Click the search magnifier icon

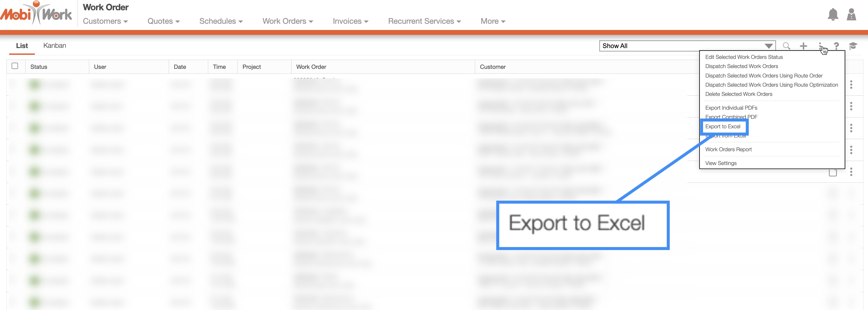point(786,46)
